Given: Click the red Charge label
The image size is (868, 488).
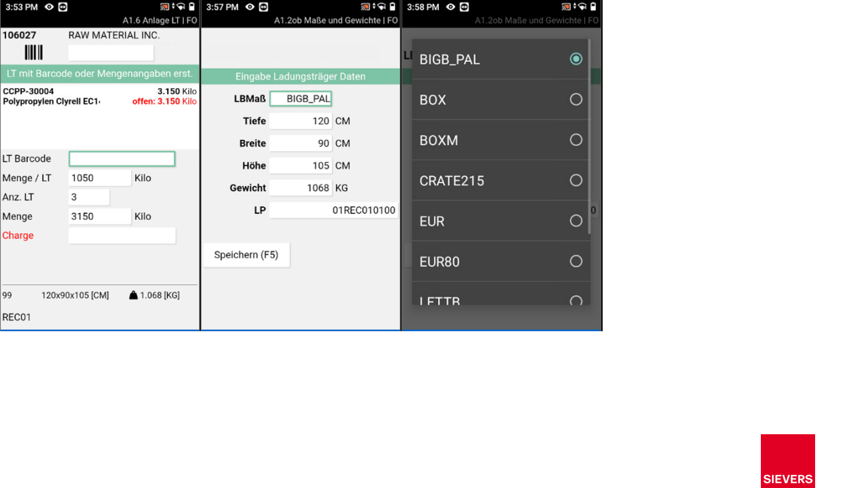Looking at the screenshot, I should tap(18, 235).
